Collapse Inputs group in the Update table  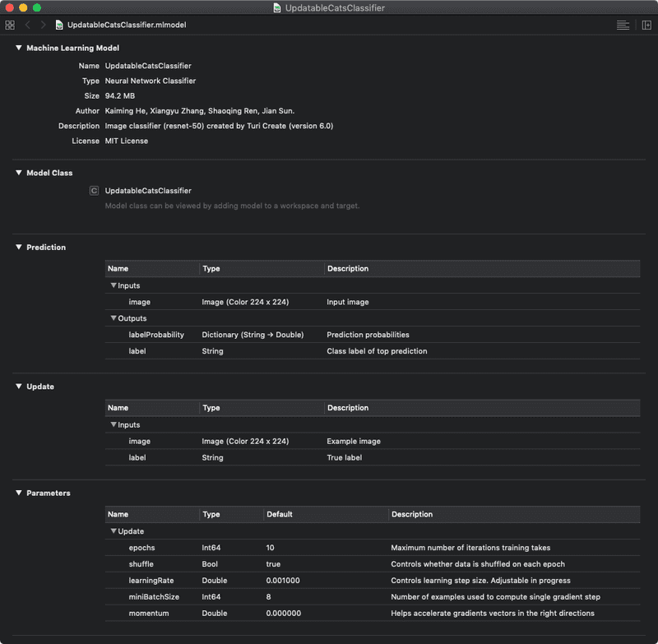(x=114, y=425)
